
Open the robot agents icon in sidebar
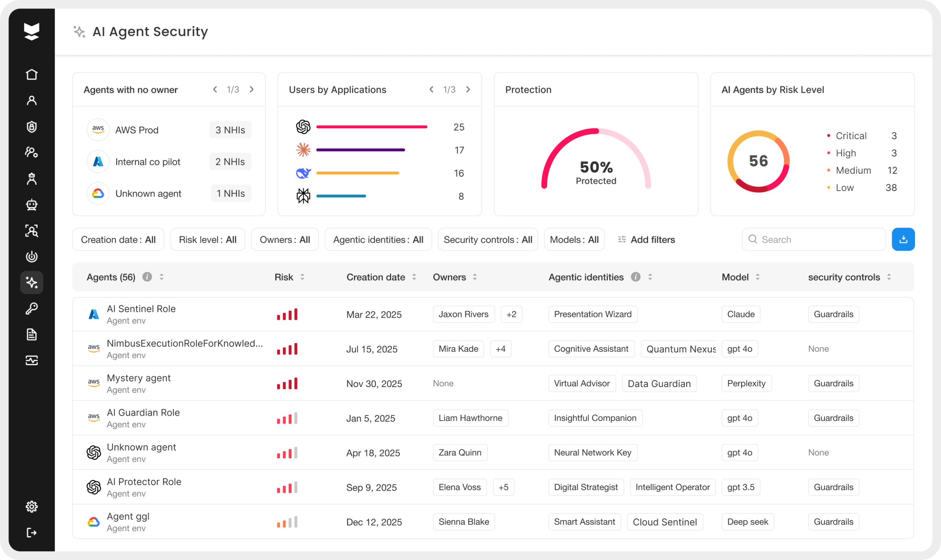click(x=32, y=205)
